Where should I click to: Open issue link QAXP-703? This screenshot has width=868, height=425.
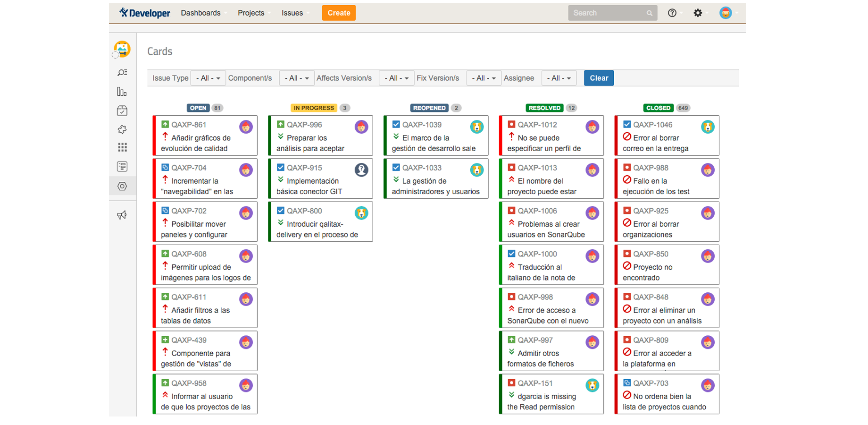pos(651,383)
